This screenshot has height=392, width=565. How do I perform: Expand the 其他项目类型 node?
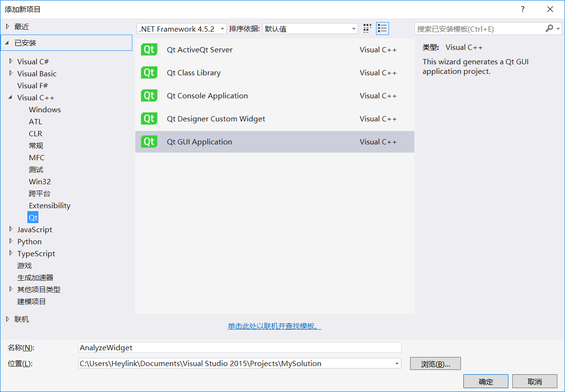click(11, 289)
